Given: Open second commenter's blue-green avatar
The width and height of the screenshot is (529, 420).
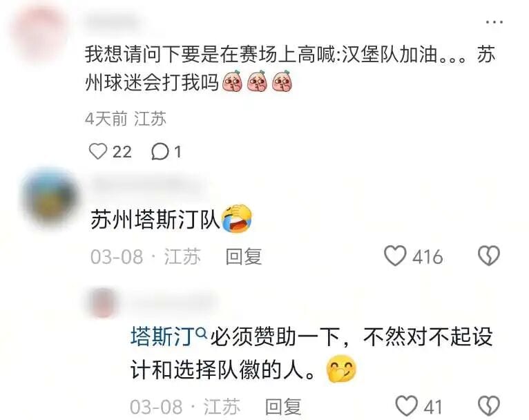Looking at the screenshot, I should (x=50, y=198).
